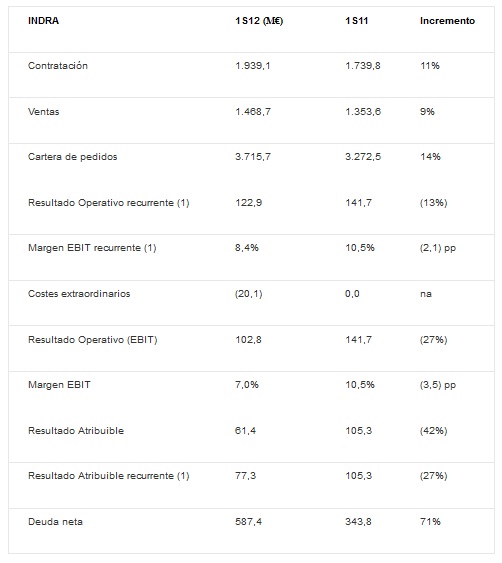Select the Cartera de pedidos value 3.715,7

tap(253, 157)
